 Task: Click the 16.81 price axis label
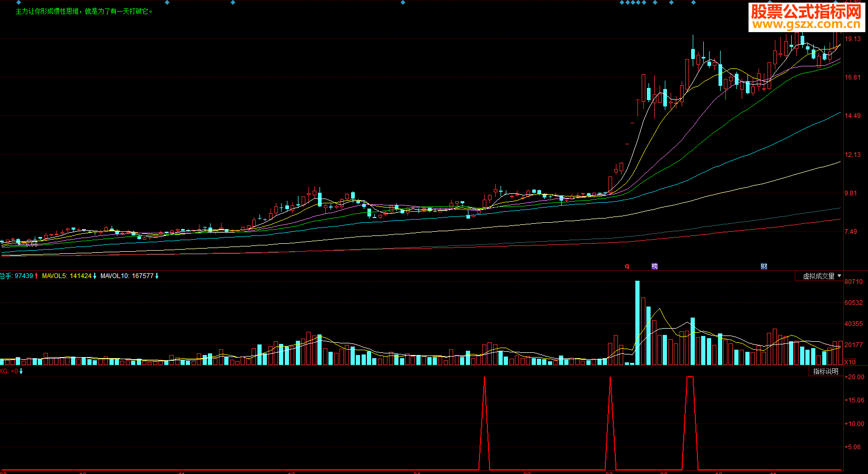coord(853,77)
